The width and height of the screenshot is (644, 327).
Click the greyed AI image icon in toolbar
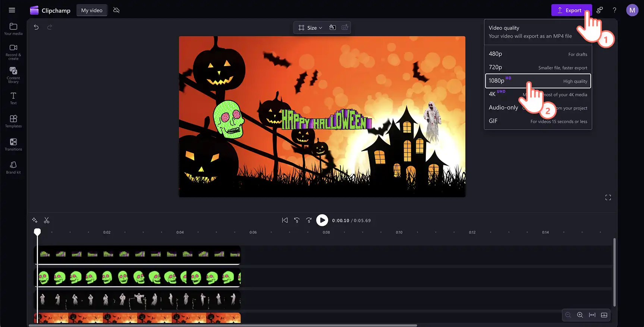[x=345, y=27]
